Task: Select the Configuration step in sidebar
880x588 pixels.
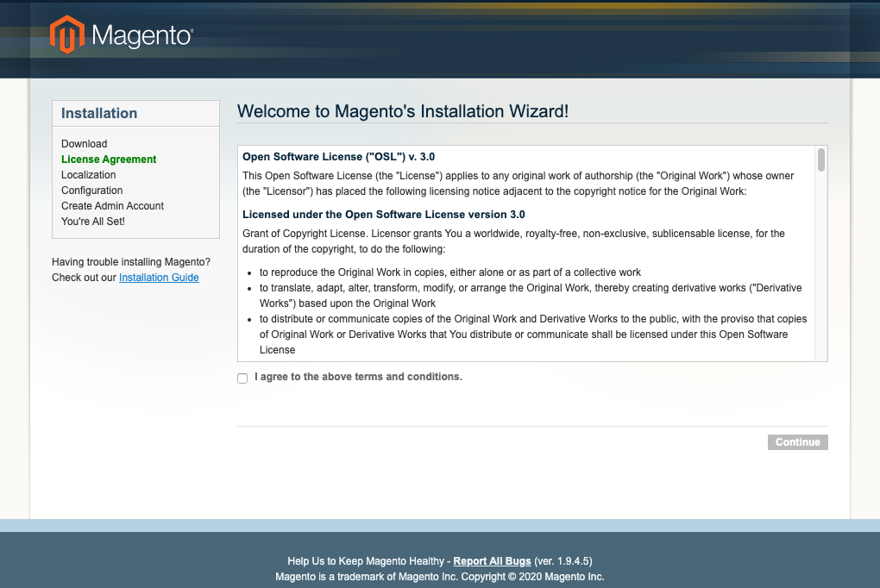Action: click(x=92, y=191)
